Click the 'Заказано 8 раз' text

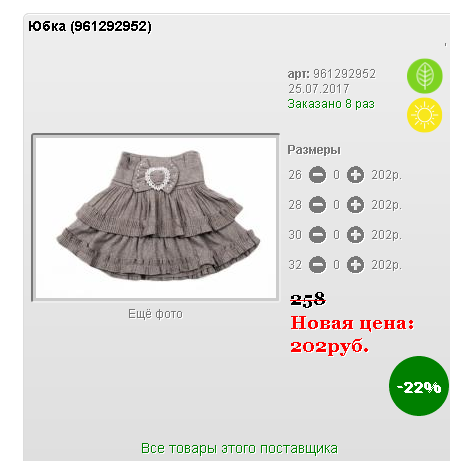(331, 104)
